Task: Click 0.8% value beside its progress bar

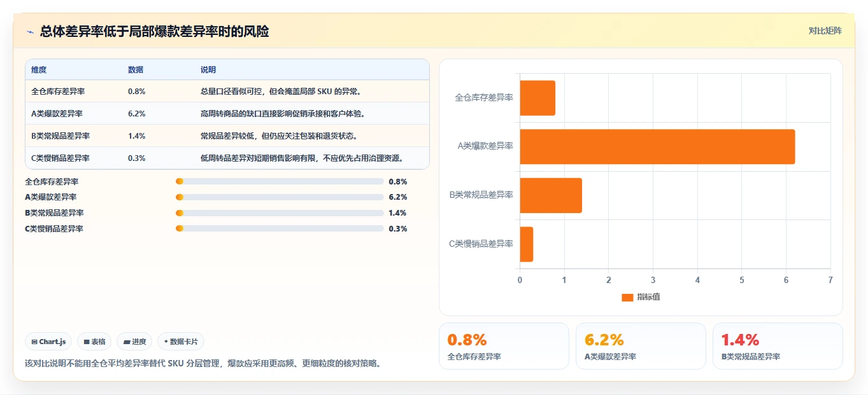Action: pyautogui.click(x=398, y=181)
